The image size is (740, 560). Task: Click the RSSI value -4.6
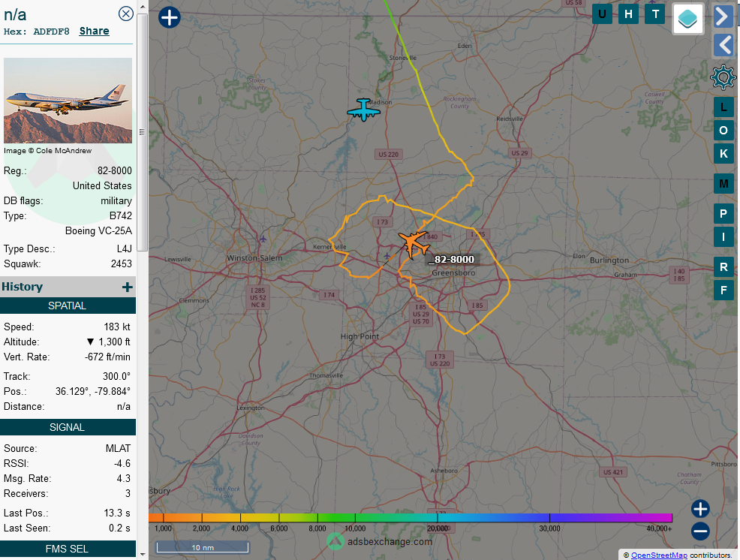[x=122, y=464]
